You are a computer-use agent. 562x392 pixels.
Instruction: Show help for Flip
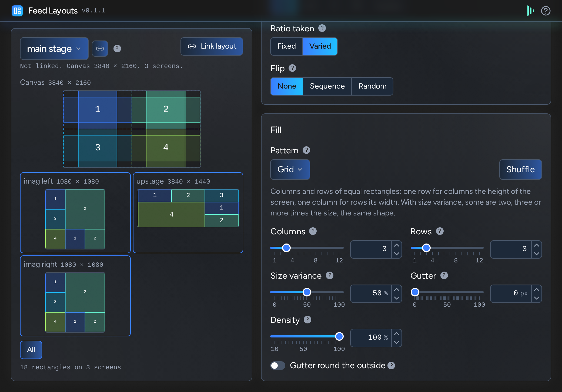point(292,68)
